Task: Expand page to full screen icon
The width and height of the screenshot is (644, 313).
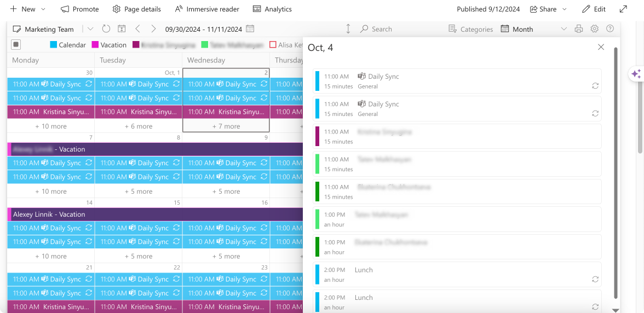Action: [x=623, y=9]
